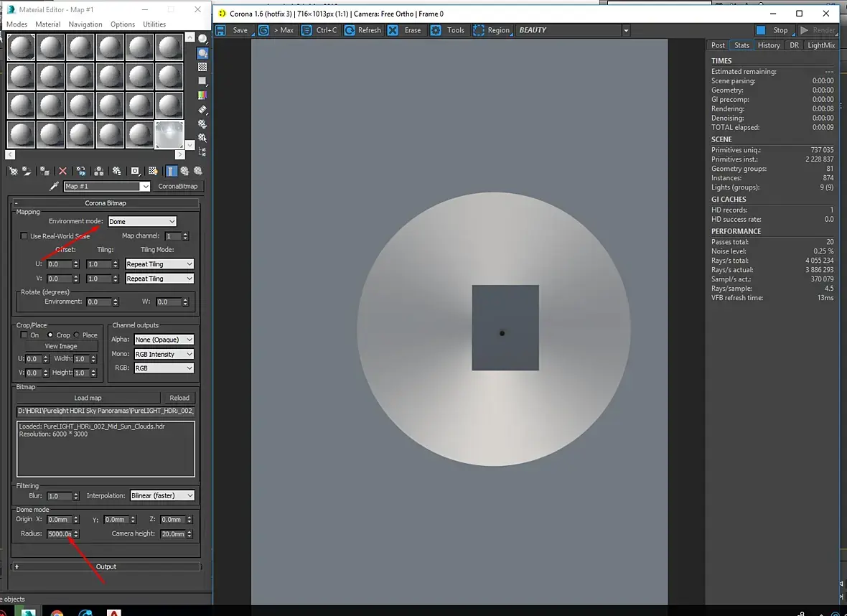Switch to the History tab

point(768,45)
